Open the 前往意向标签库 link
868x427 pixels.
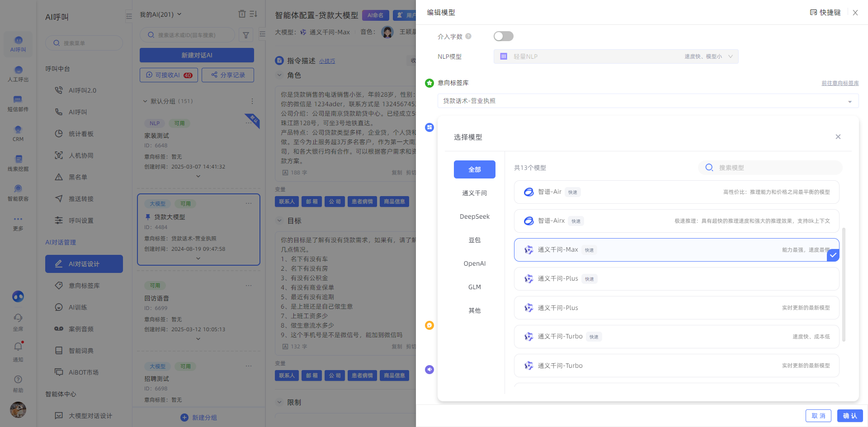coord(840,83)
